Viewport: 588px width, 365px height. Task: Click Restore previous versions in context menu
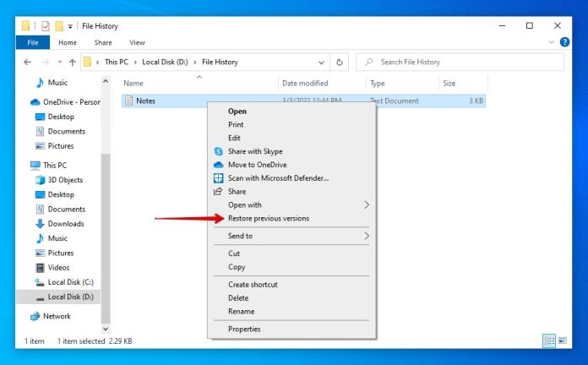click(268, 219)
